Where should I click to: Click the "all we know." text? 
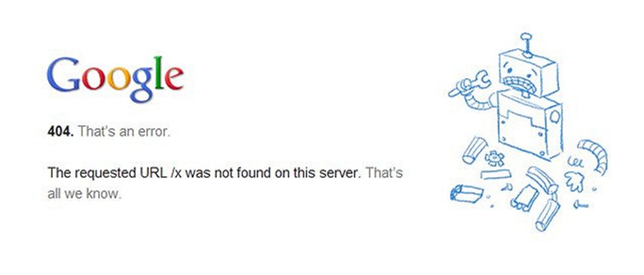(x=85, y=193)
